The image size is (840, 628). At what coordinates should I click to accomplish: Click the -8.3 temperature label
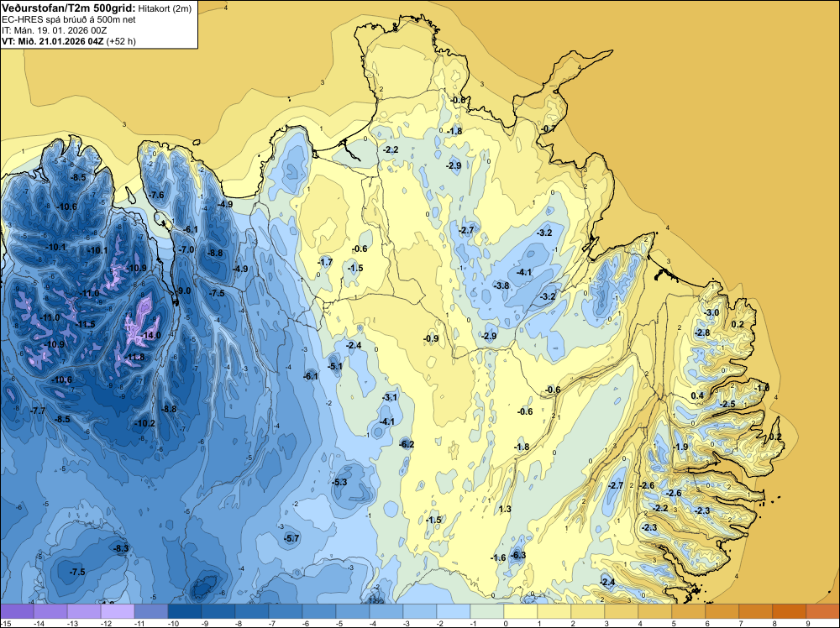pos(122,548)
